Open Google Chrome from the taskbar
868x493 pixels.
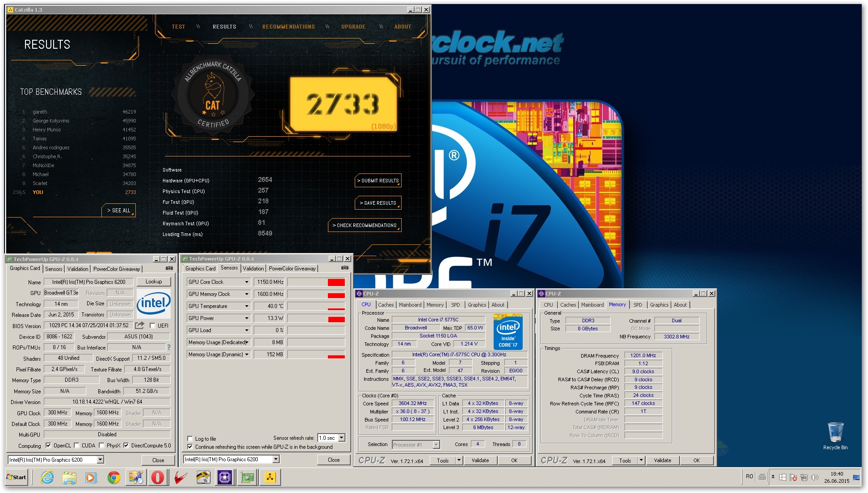pos(113,477)
